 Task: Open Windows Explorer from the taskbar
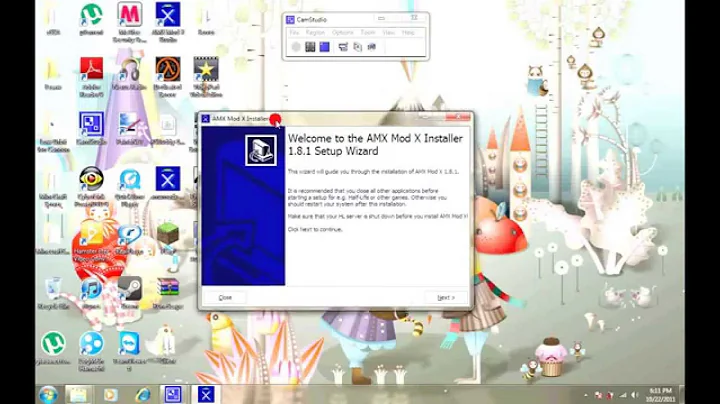tap(79, 394)
